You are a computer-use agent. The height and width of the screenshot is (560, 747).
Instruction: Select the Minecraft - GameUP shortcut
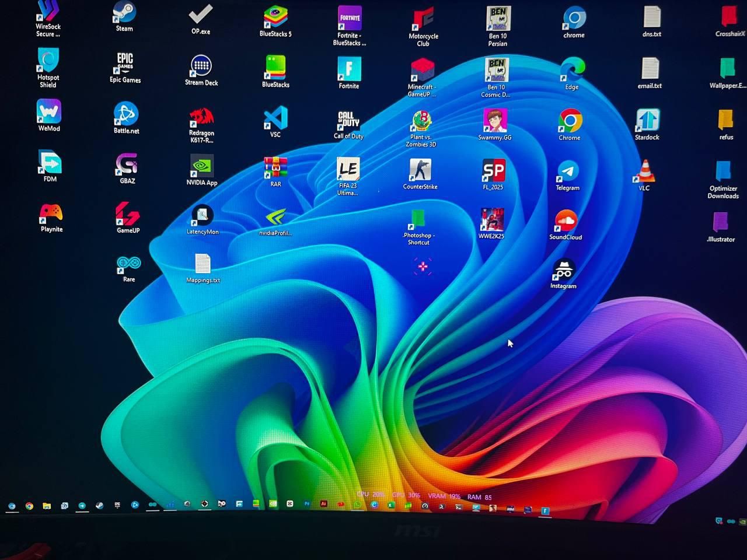(422, 78)
